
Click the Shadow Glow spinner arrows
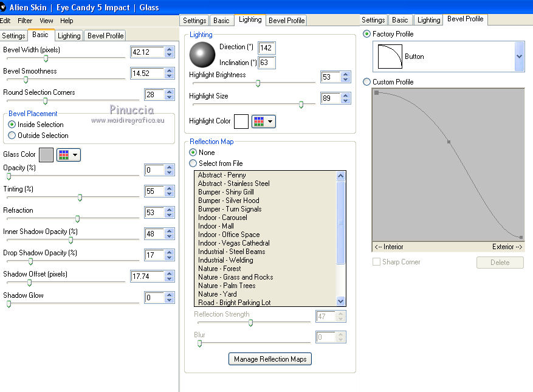(170, 298)
